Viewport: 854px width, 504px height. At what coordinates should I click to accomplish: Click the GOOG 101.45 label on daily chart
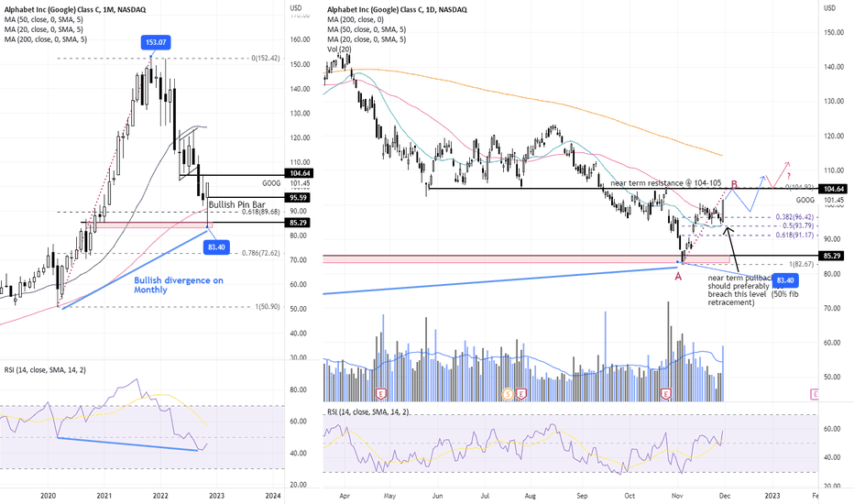(x=821, y=200)
